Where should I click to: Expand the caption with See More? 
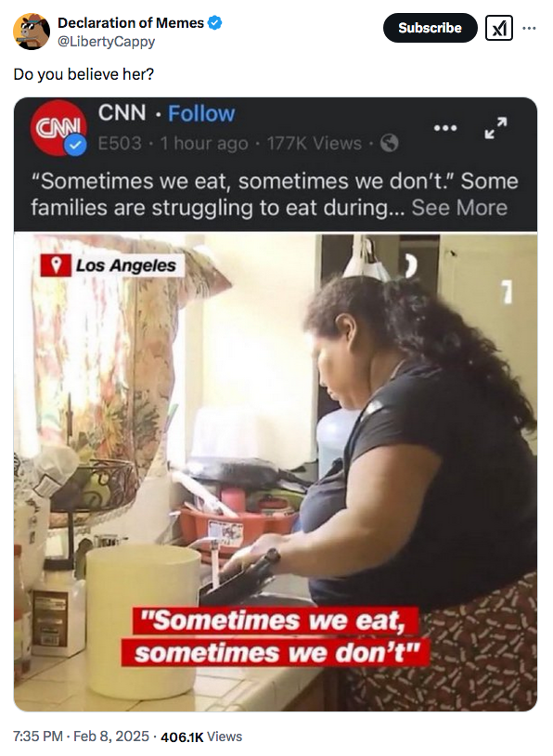(459, 208)
